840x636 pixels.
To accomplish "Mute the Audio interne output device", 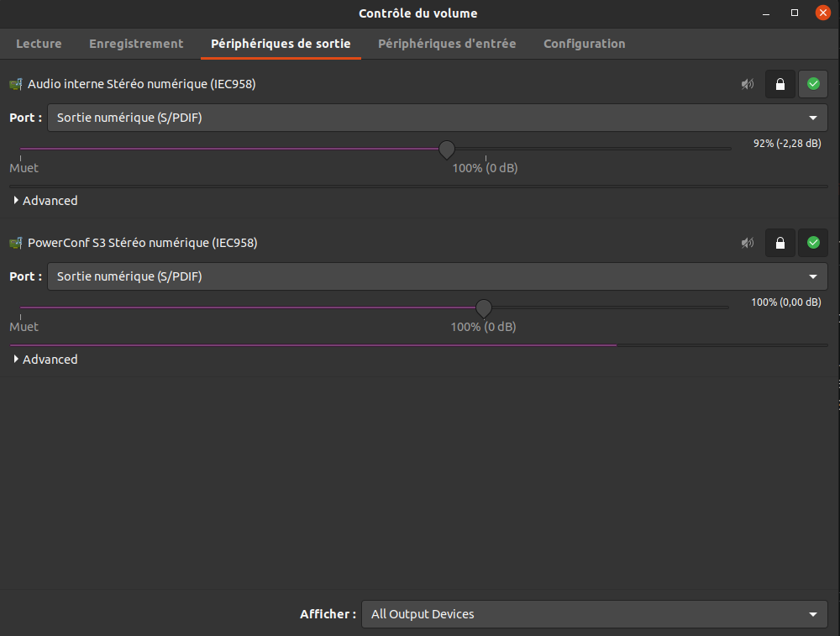I will pos(747,84).
